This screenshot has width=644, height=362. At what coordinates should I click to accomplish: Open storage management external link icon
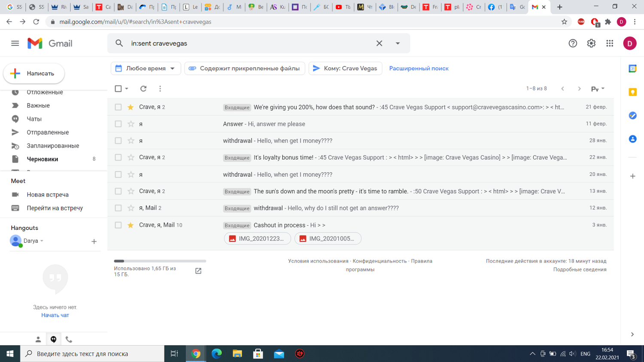coord(198,271)
